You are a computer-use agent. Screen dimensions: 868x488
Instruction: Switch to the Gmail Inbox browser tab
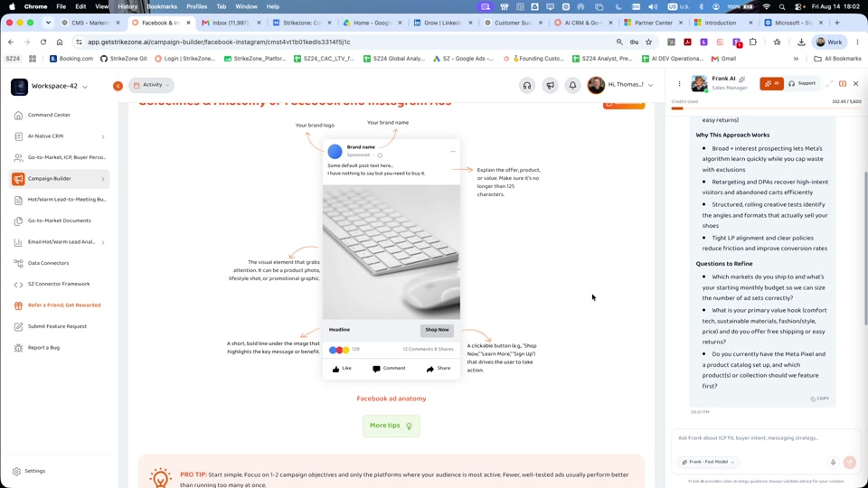(x=231, y=23)
